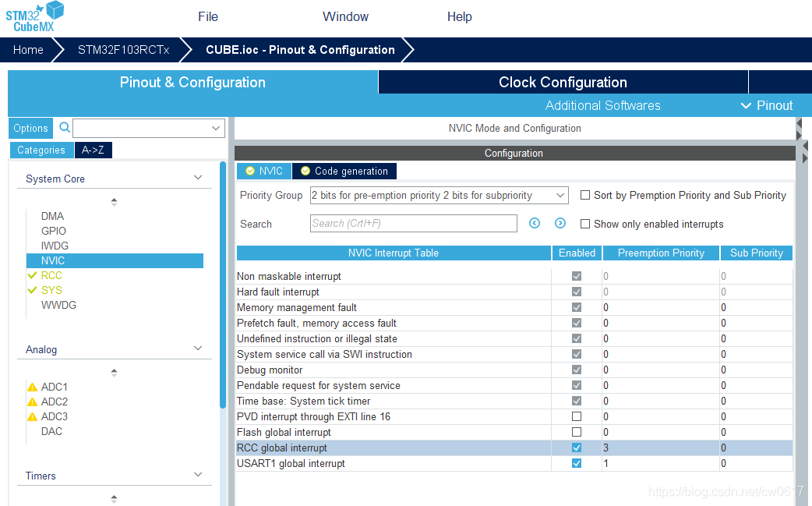Click the Timers sort arrows
812x506 pixels.
coord(114,499)
